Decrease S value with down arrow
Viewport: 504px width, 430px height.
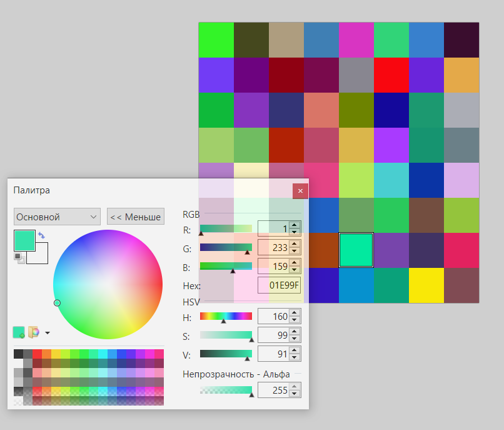[295, 339]
